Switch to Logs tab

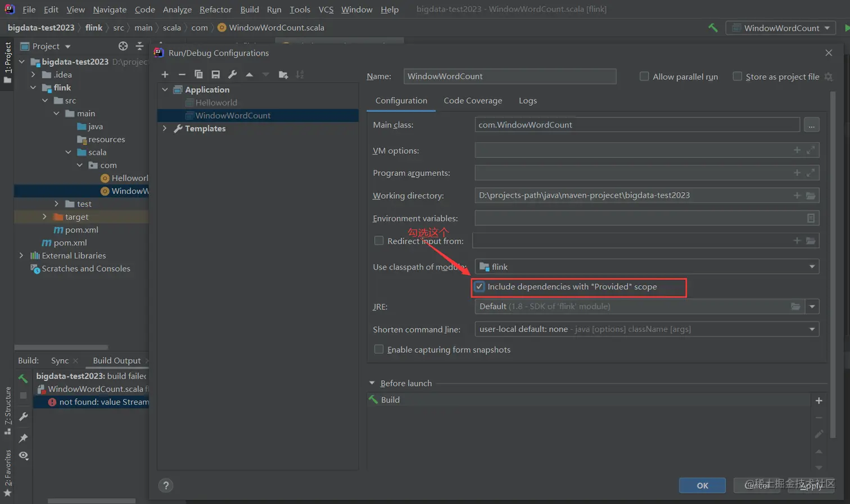527,101
